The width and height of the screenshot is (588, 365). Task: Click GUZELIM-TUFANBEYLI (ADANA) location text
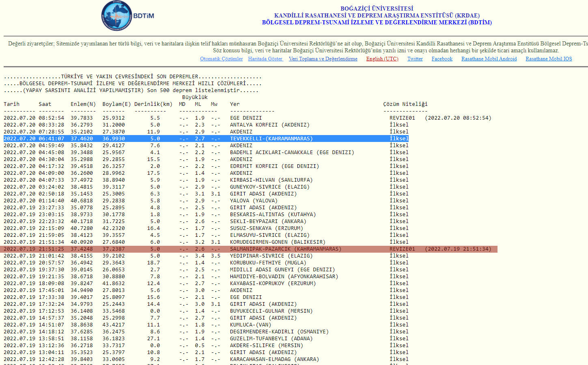(x=271, y=339)
